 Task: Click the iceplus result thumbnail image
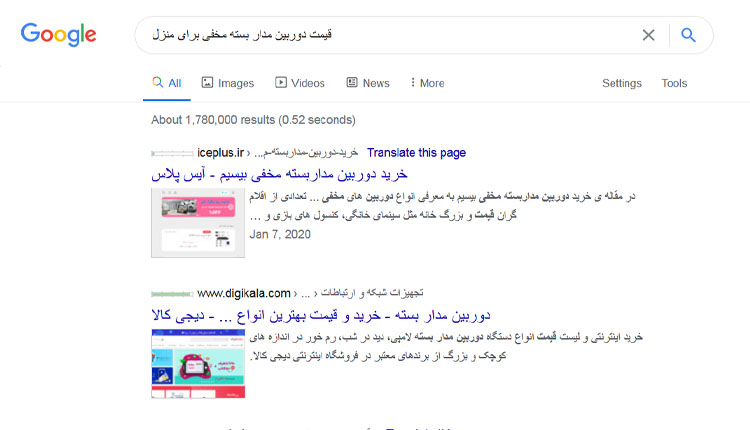click(x=197, y=220)
